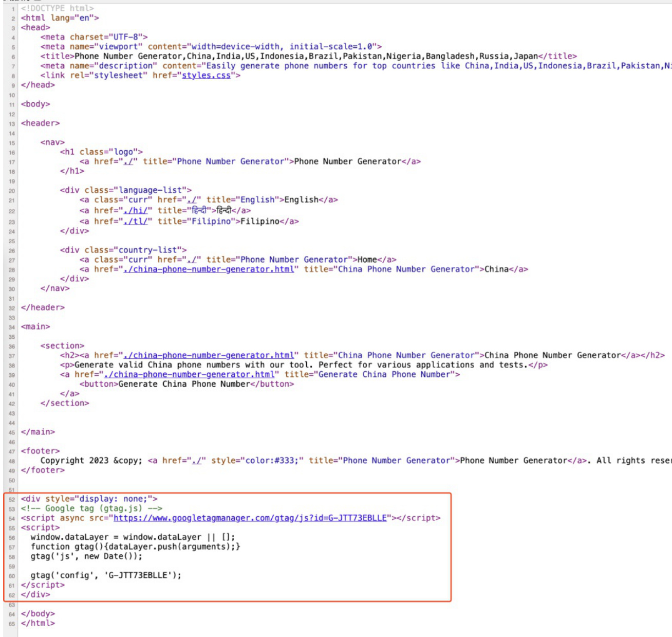Click the <p>Generate valid China phone numbers paragraph
This screenshot has width=672, height=637.
click(304, 365)
